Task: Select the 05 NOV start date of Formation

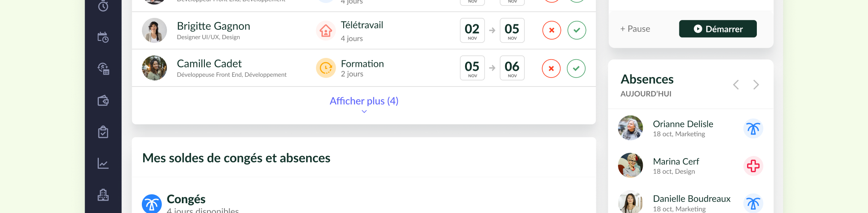Action: tap(472, 68)
